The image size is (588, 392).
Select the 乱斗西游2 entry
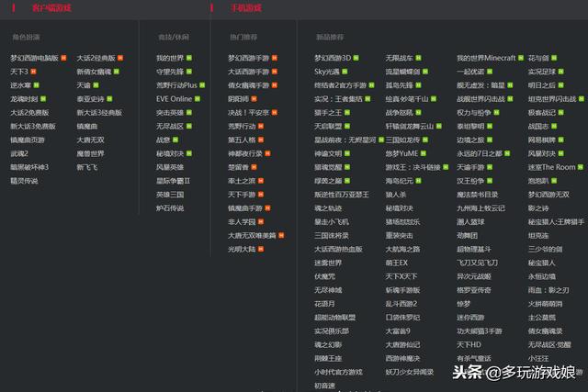[401, 304]
